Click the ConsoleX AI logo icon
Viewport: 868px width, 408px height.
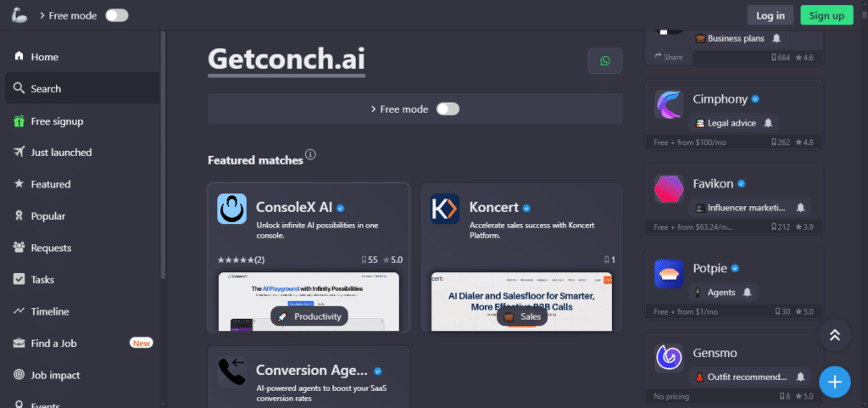[231, 209]
